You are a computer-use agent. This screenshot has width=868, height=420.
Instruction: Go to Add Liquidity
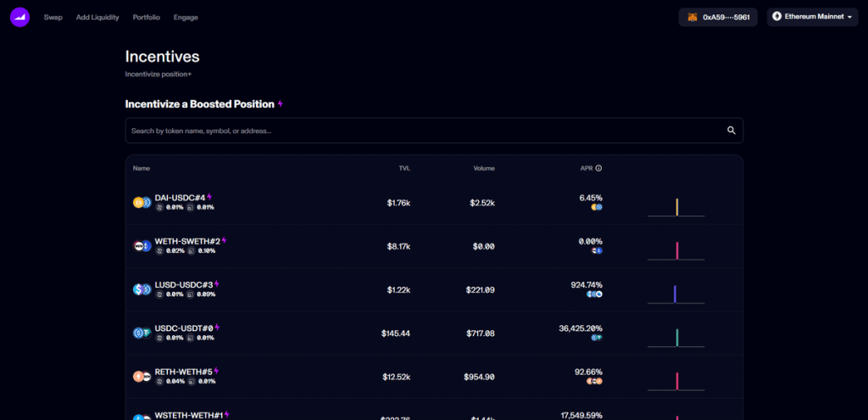[97, 17]
